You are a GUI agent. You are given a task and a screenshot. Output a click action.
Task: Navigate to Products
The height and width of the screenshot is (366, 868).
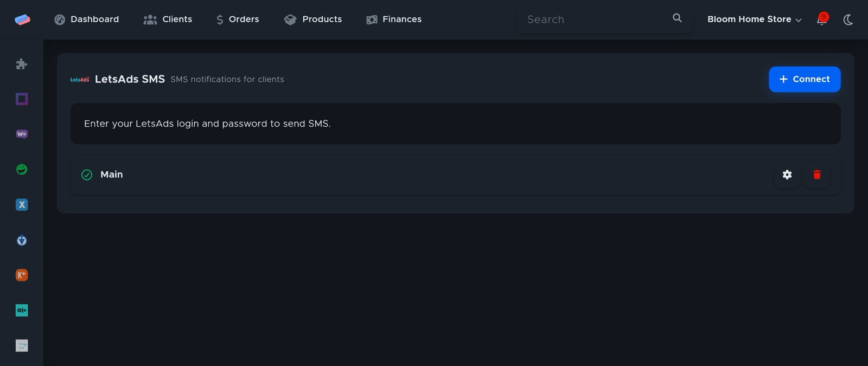coord(313,20)
